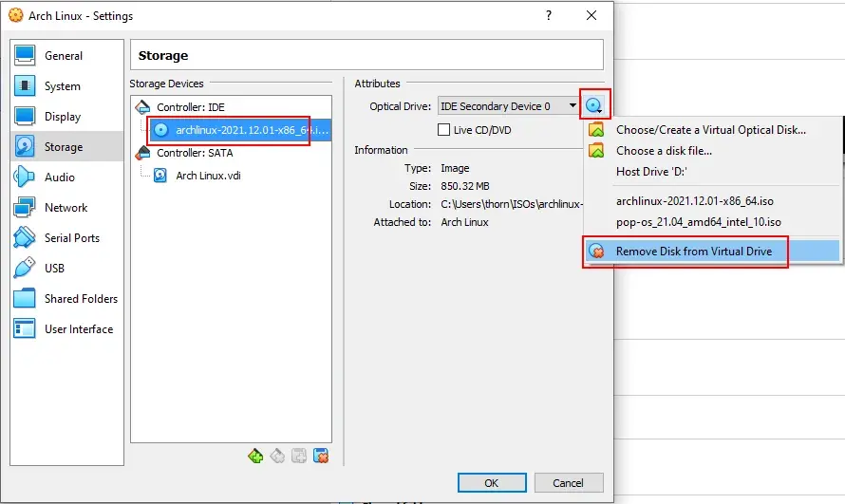
Task: Open the USB settings category
Action: (x=66, y=268)
